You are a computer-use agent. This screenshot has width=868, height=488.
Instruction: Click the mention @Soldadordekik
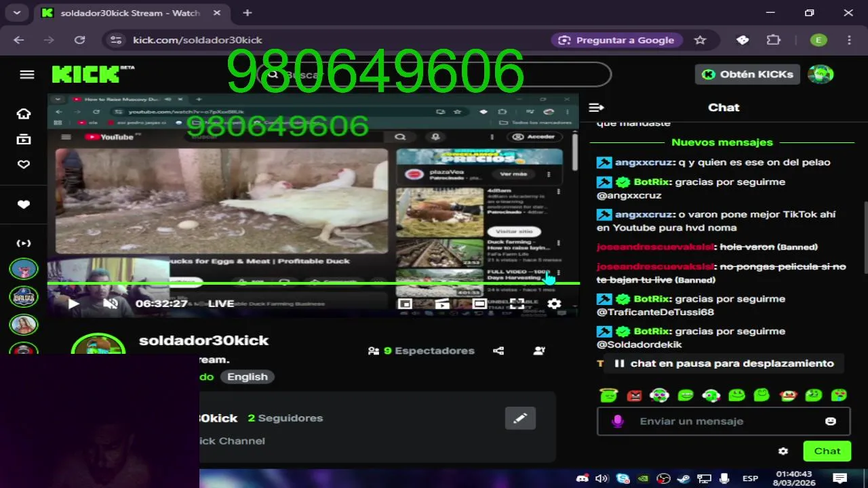(639, 345)
